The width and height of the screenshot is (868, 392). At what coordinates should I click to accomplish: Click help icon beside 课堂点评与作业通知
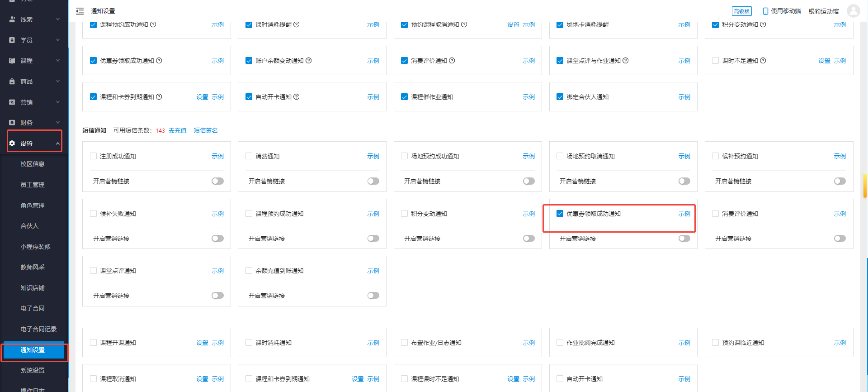click(x=626, y=61)
